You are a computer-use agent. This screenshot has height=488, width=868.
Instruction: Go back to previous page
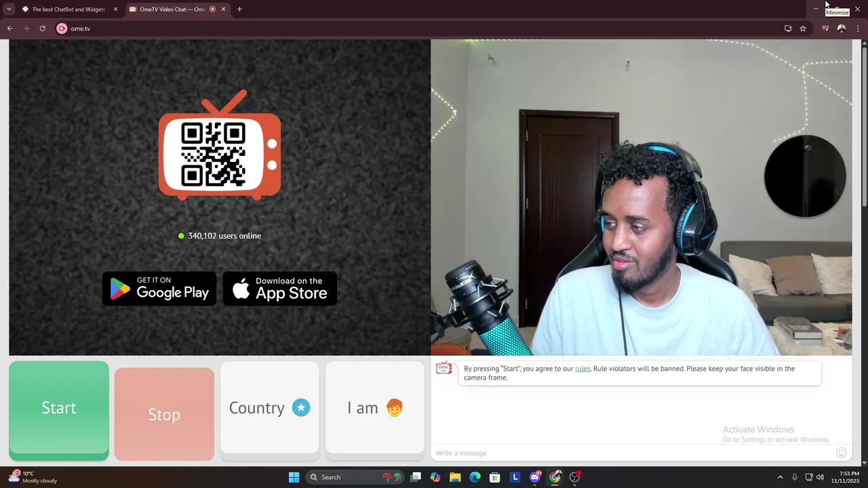[x=9, y=28]
